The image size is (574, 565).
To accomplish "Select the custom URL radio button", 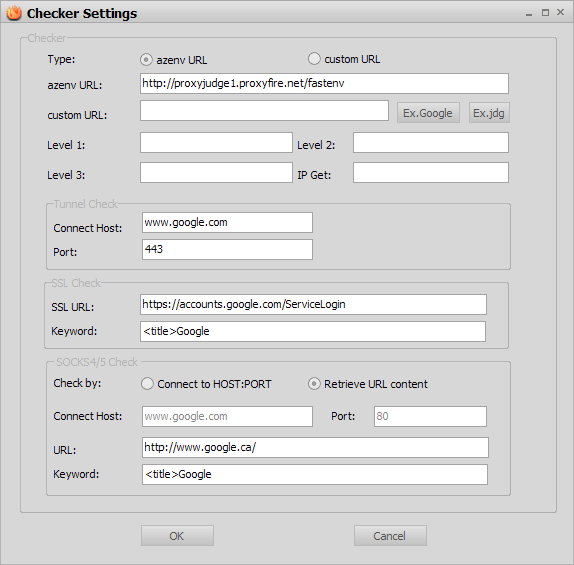I will [x=314, y=59].
